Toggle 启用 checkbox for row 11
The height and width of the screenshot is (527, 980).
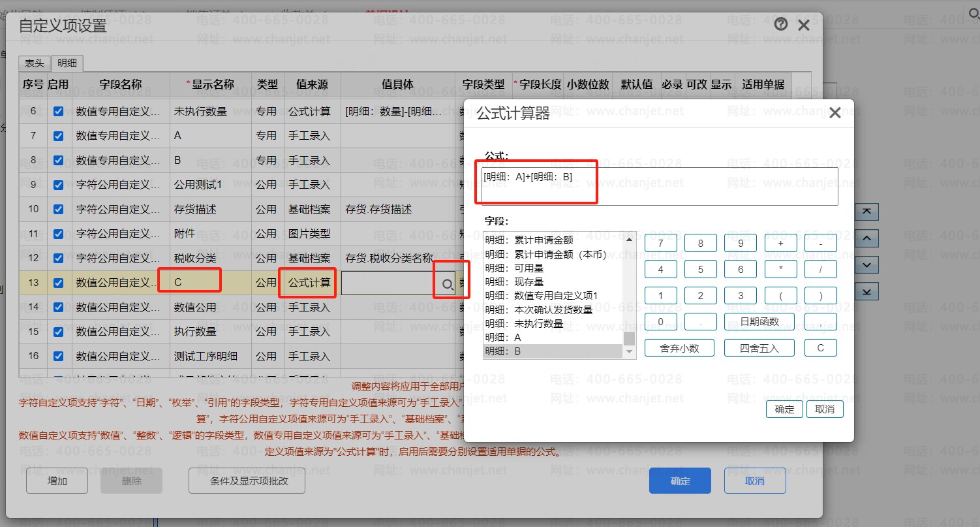point(59,234)
